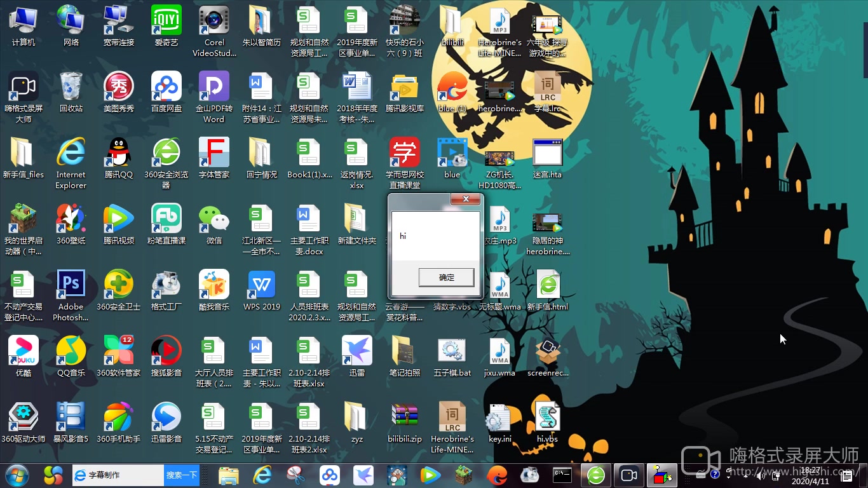Click the taskbar clock showing 2020/4/11
The image size is (868, 488).
click(x=810, y=475)
